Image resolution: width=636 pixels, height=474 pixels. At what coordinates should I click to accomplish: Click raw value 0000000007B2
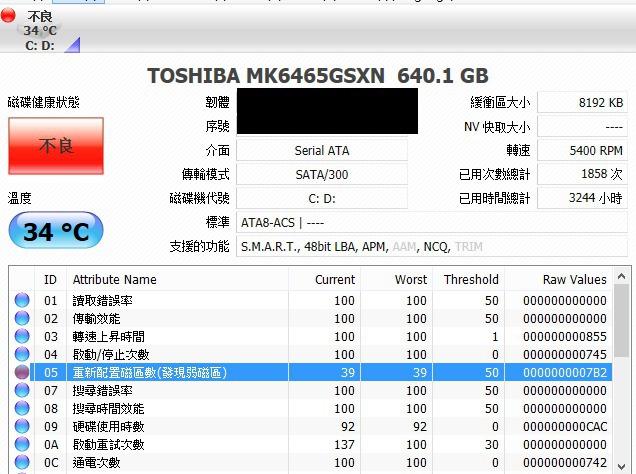point(565,372)
